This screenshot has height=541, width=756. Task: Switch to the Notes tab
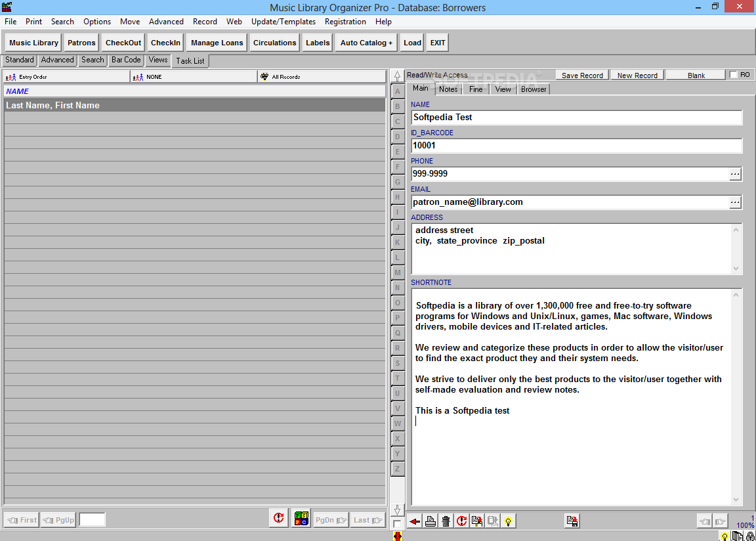[448, 89]
